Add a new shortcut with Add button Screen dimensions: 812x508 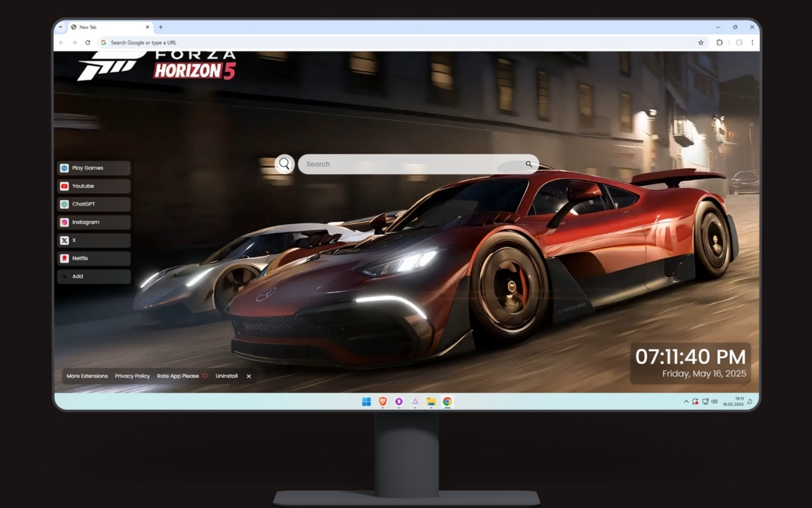point(94,276)
